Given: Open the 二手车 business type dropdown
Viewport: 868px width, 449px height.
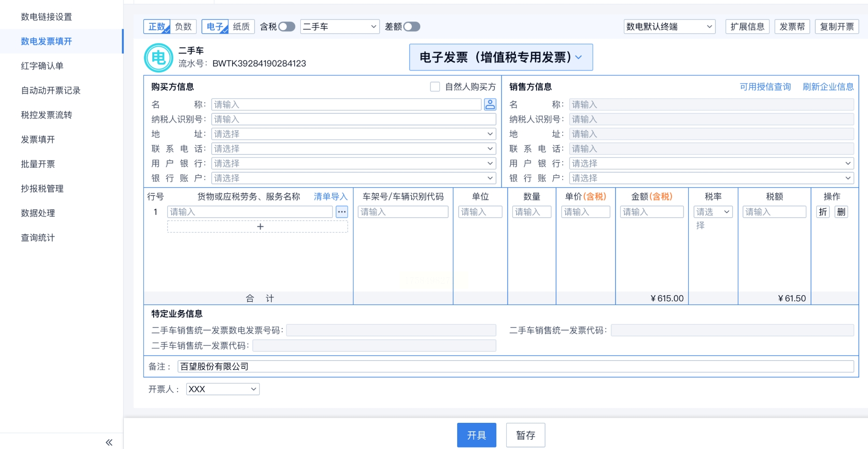Looking at the screenshot, I should (x=339, y=27).
